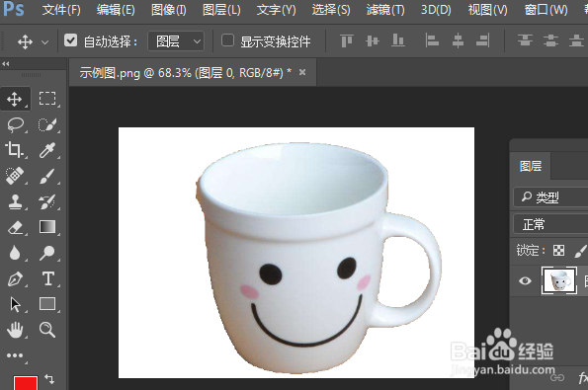Open the 图层(L) menu

[x=221, y=10]
